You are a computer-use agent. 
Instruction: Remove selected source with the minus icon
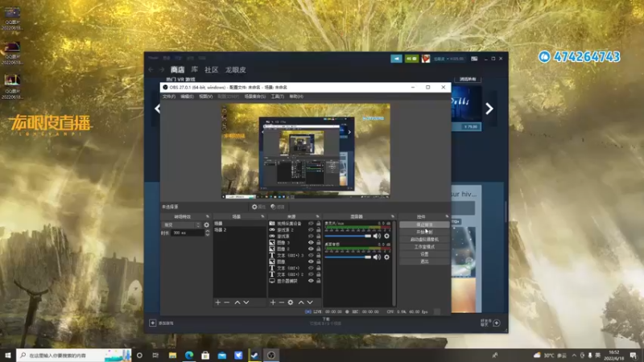pos(281,302)
